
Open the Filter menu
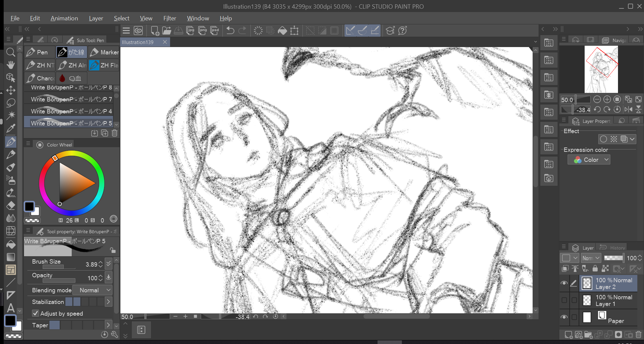coord(169,18)
